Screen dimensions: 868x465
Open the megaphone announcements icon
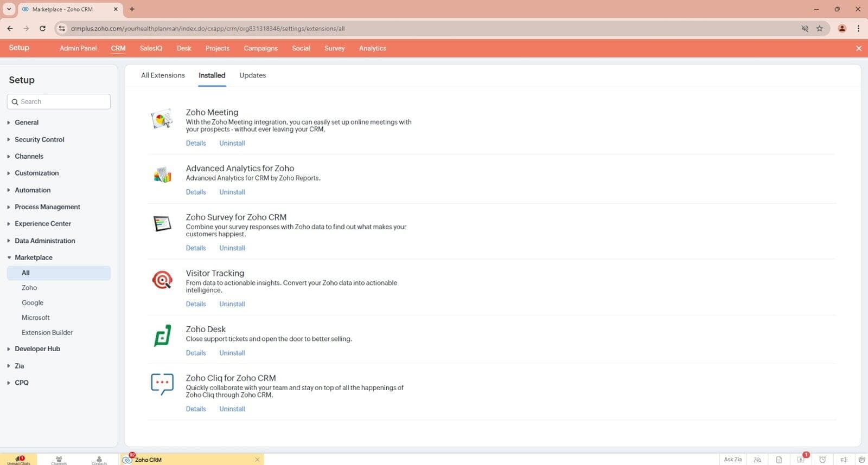tap(844, 460)
